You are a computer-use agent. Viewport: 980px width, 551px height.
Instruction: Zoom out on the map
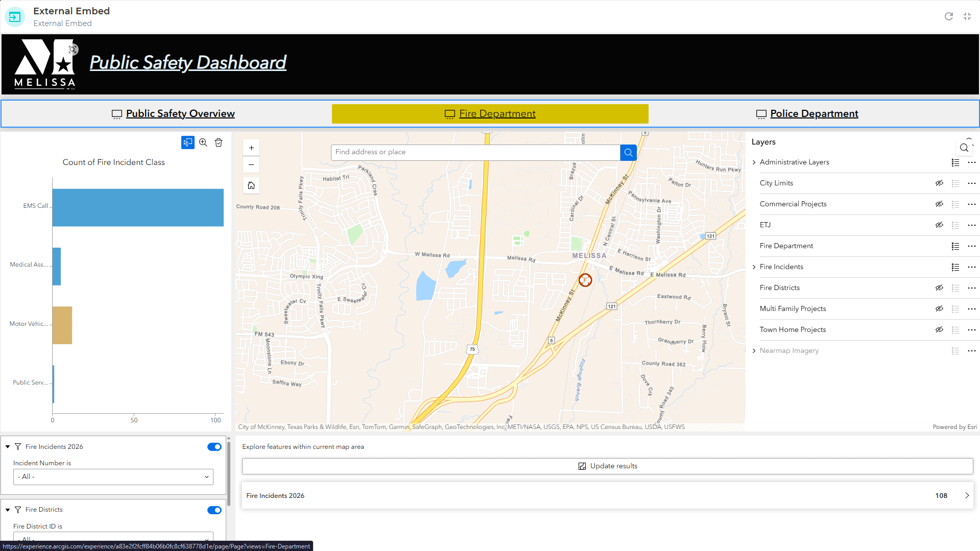tap(251, 164)
